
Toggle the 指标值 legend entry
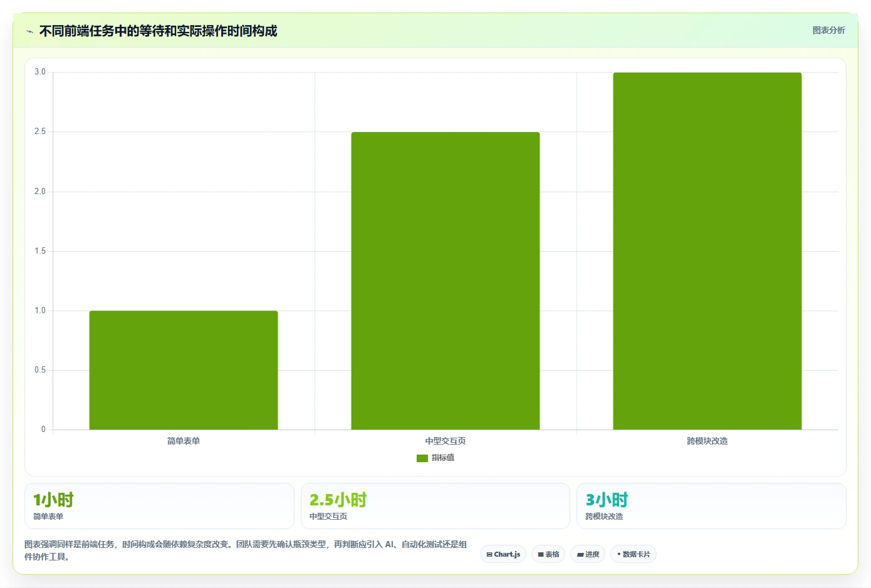click(x=435, y=458)
